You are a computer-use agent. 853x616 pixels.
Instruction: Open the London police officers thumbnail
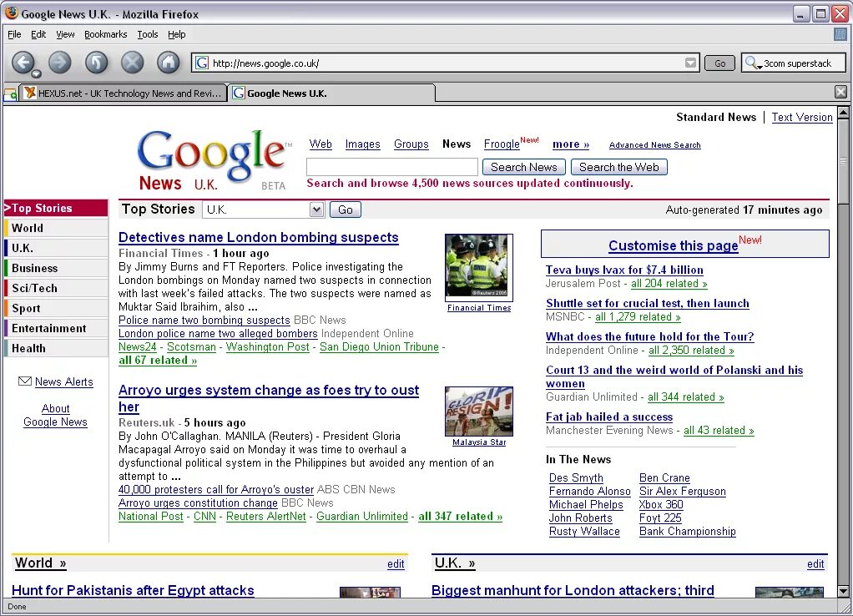(479, 266)
